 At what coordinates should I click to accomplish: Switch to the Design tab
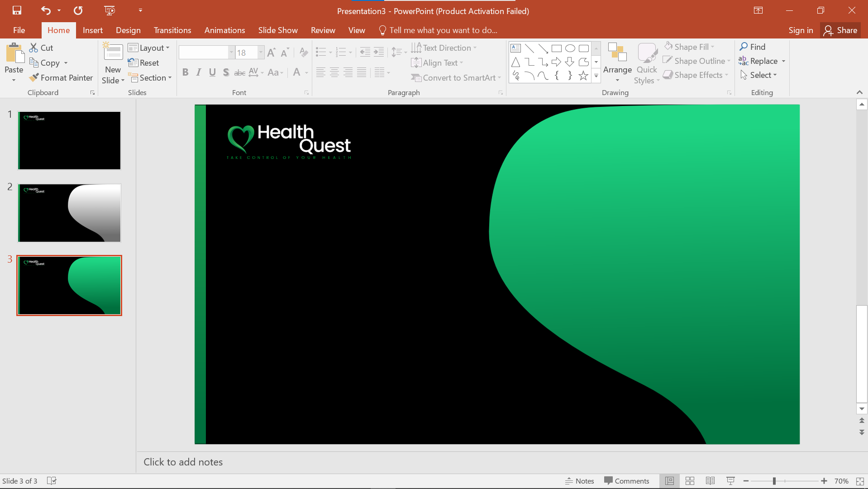click(x=128, y=30)
